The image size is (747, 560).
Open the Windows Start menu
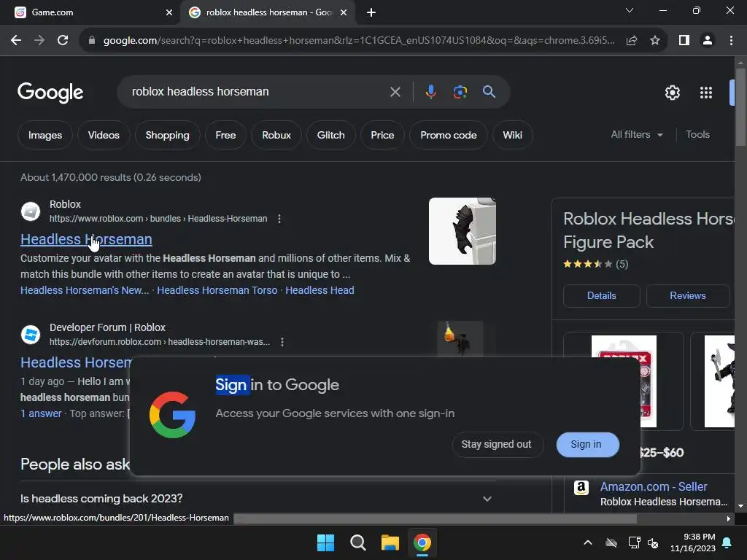[326, 542]
